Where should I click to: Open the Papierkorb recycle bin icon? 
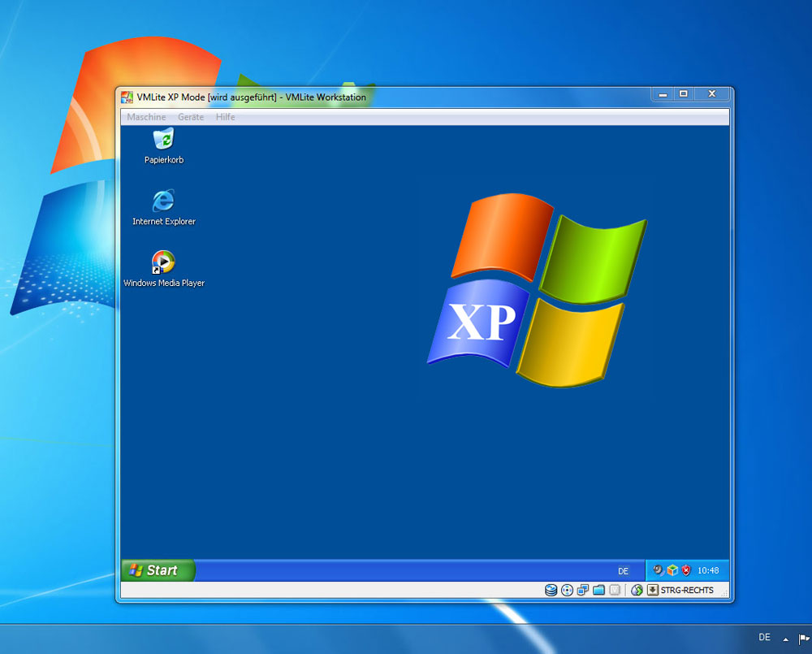(x=164, y=140)
